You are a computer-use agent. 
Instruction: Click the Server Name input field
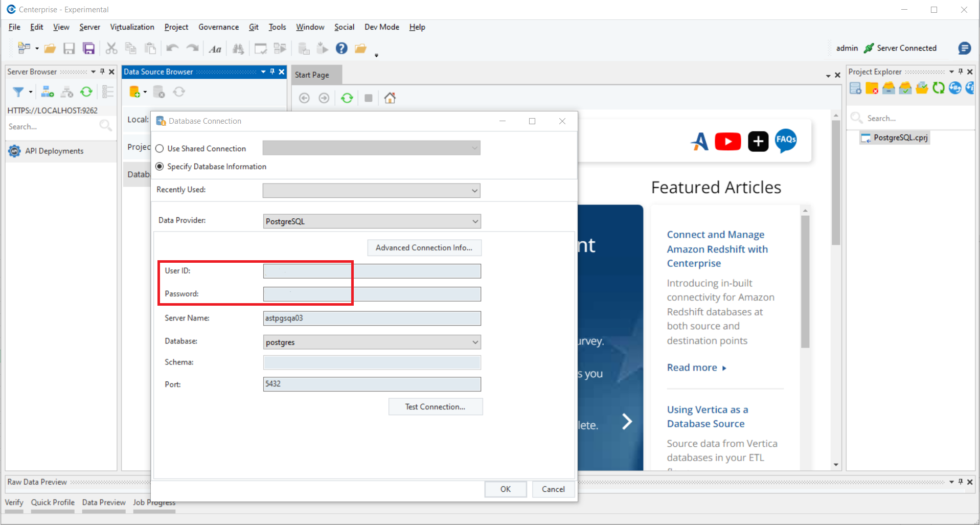tap(372, 318)
